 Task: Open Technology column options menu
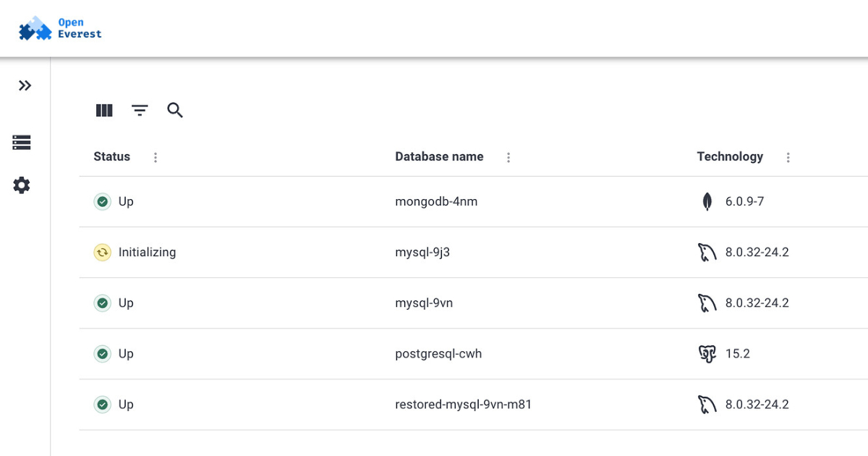788,157
